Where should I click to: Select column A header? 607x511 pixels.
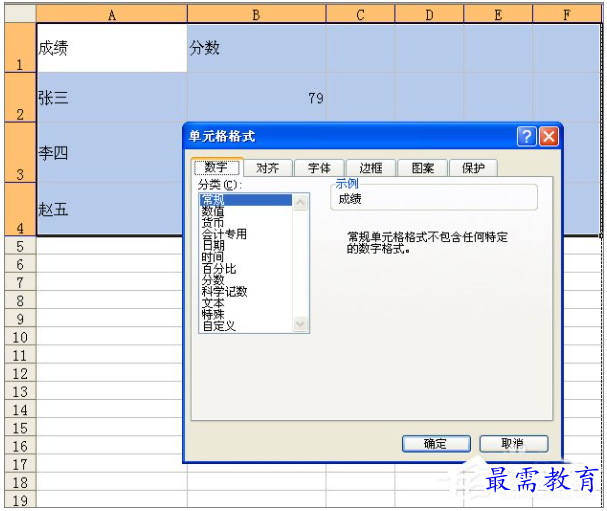[112, 15]
